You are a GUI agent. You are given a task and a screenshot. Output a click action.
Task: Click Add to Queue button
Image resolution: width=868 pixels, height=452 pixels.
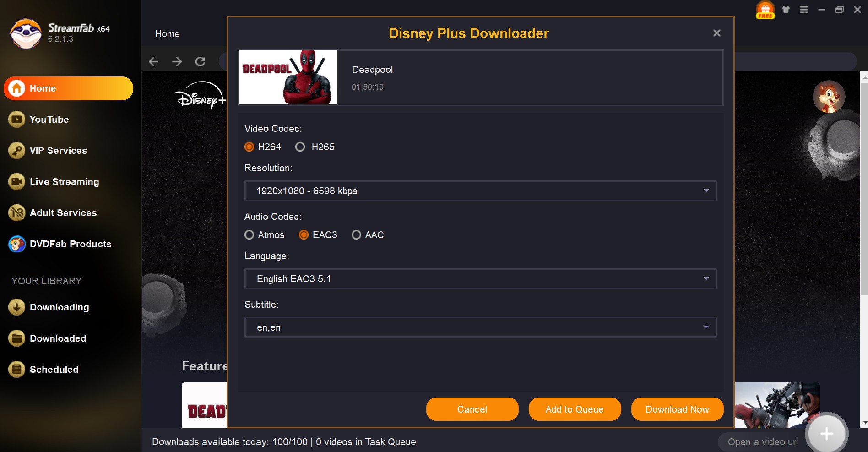(x=575, y=409)
